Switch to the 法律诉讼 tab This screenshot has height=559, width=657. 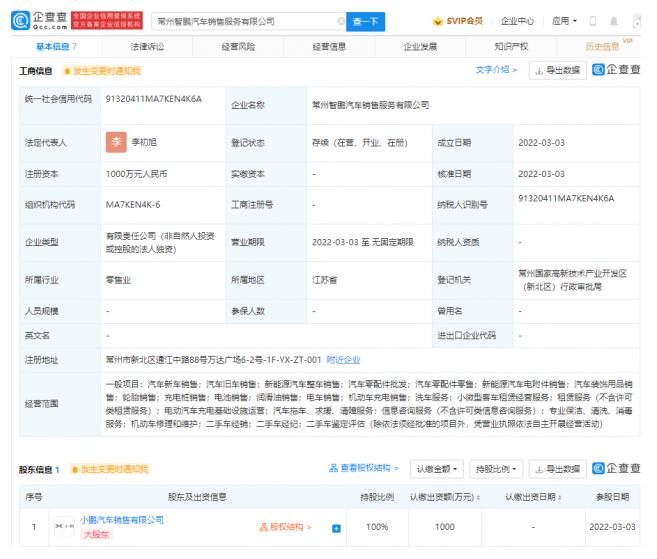click(x=147, y=46)
